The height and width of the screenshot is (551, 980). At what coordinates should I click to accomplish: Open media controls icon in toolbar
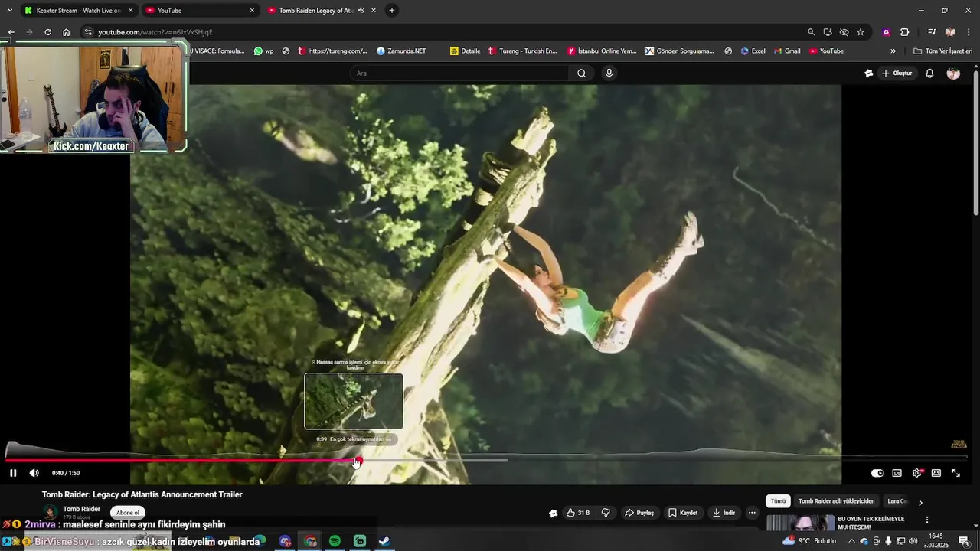coord(932,32)
